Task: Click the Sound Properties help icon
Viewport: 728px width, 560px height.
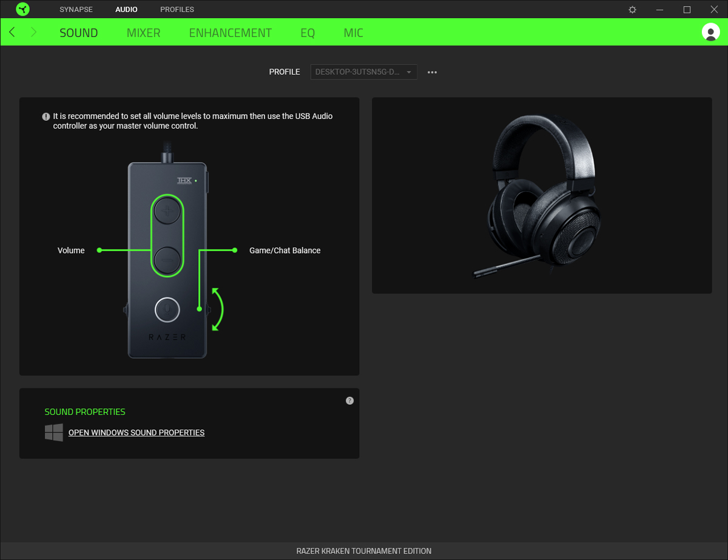Action: (349, 401)
